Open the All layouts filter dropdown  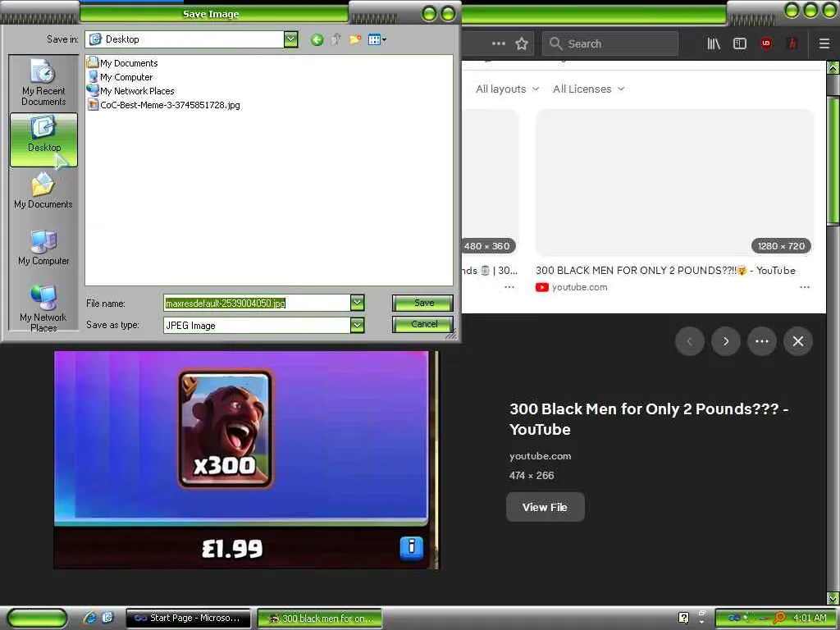507,89
